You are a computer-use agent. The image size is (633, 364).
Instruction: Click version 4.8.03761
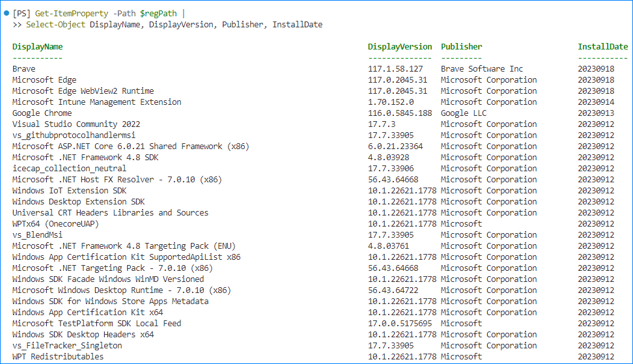(x=388, y=246)
